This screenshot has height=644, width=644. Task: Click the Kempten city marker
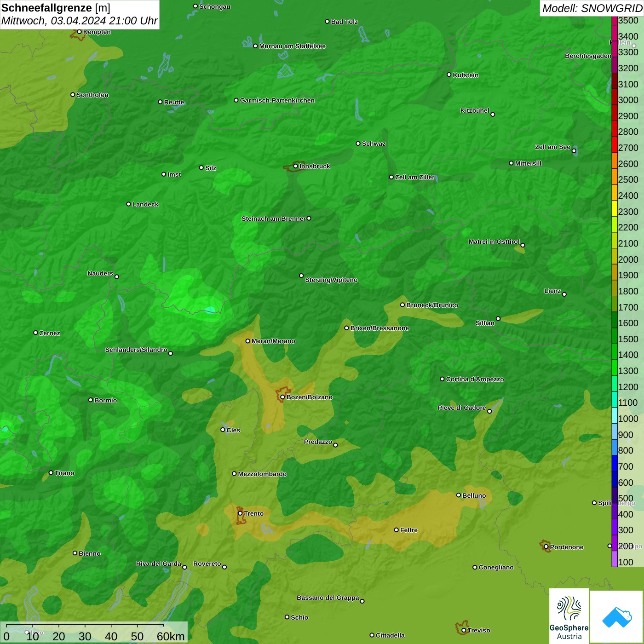click(x=79, y=32)
